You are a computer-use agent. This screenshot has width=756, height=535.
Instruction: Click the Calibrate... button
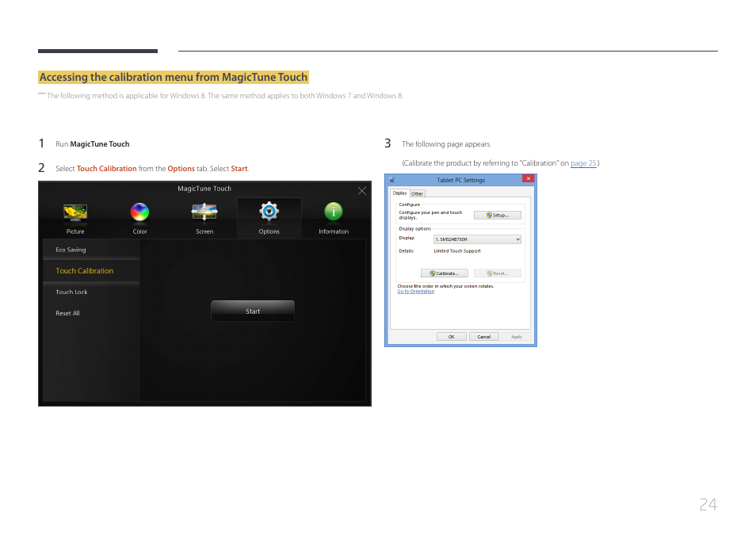(444, 273)
